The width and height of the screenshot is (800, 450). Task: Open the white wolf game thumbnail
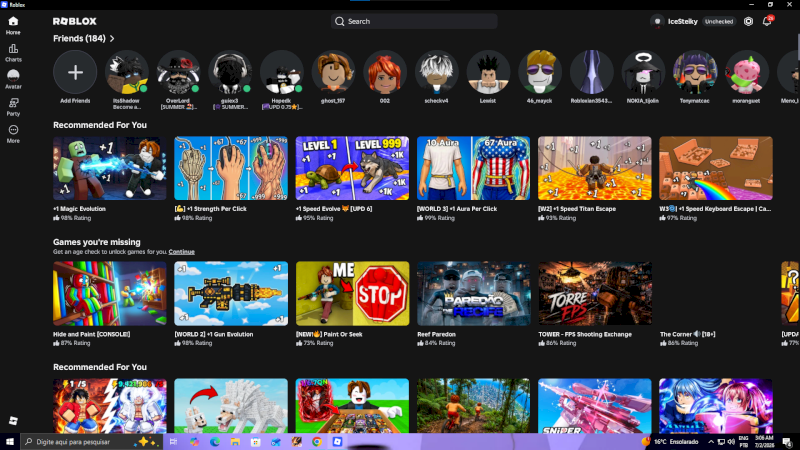click(x=231, y=406)
